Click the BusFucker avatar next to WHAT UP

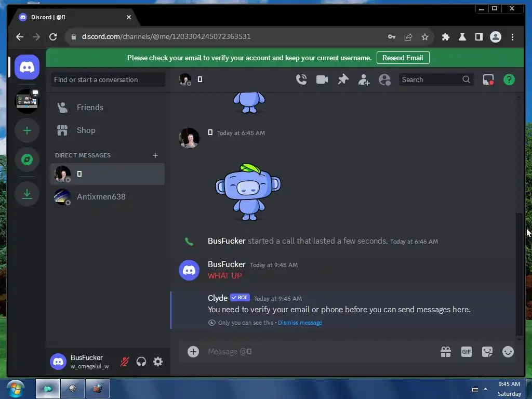point(189,270)
